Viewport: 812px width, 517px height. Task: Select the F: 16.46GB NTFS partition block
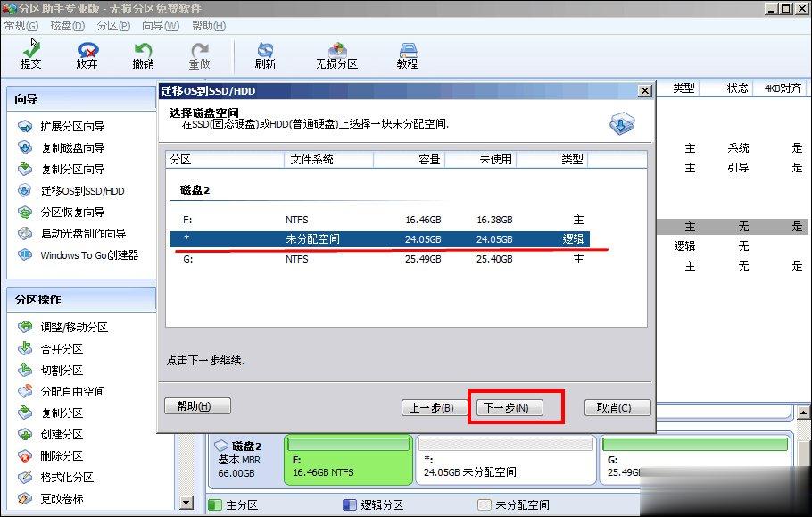tap(349, 460)
